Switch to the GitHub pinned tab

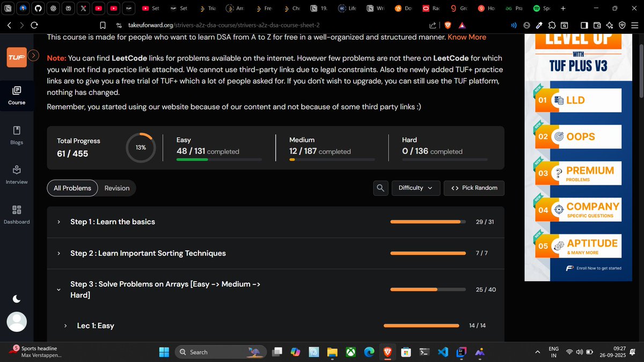pyautogui.click(x=38, y=9)
